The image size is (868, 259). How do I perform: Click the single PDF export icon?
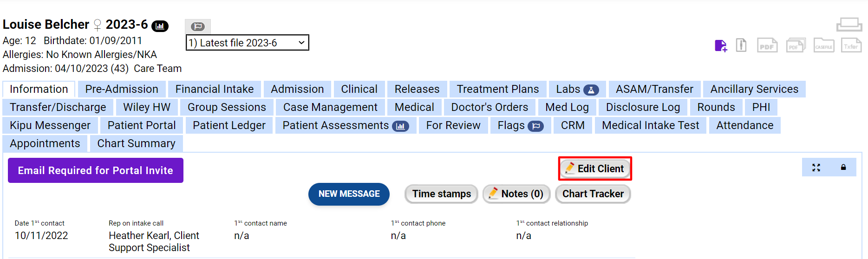[x=767, y=45]
